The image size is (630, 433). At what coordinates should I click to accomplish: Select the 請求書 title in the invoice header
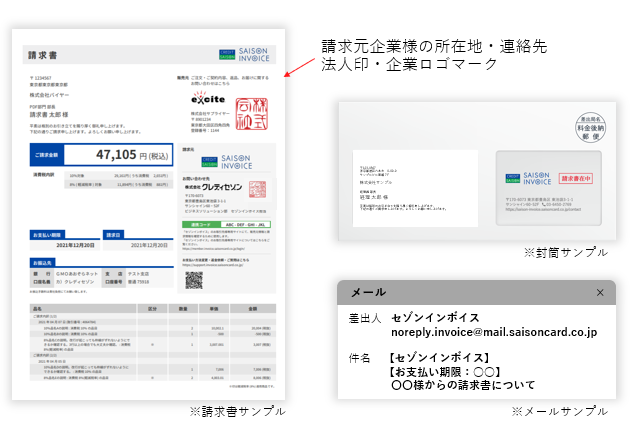43,55
